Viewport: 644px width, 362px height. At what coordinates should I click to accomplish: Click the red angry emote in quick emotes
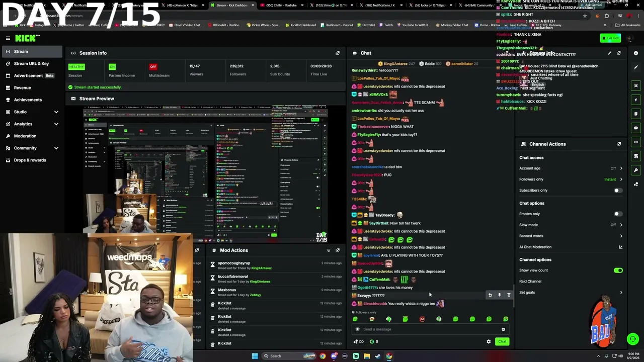(x=422, y=319)
